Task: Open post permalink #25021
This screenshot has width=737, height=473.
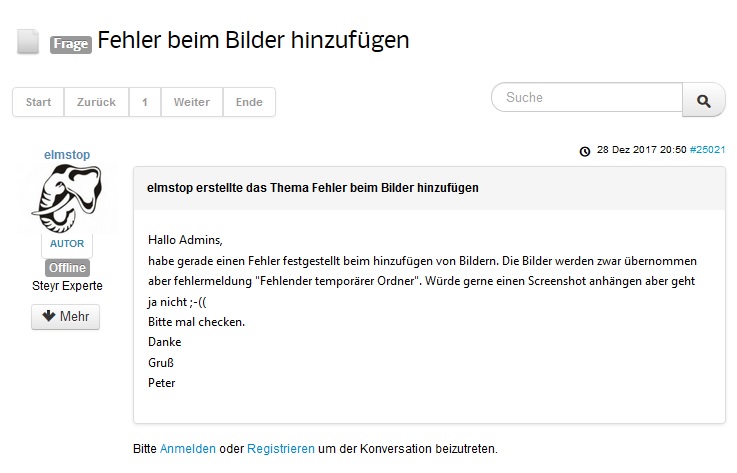Action: pos(707,150)
